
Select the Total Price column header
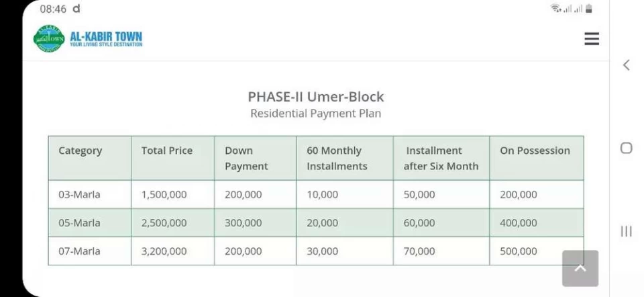pos(167,151)
